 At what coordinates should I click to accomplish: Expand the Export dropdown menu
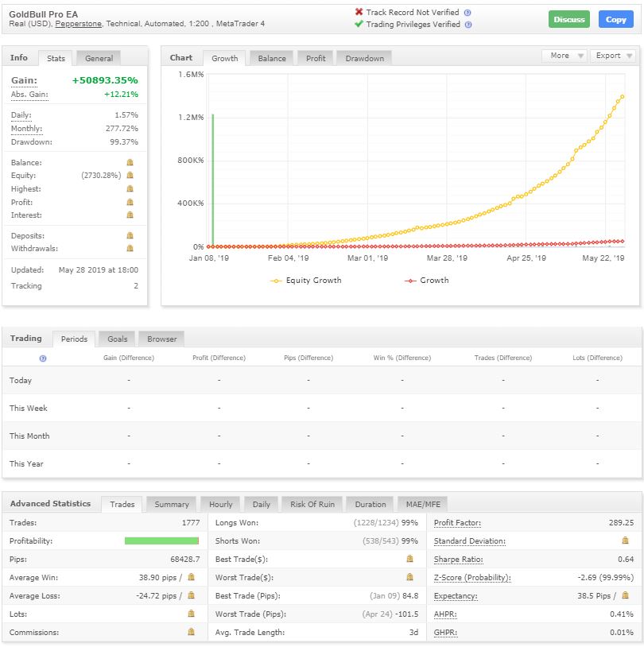[x=613, y=56]
